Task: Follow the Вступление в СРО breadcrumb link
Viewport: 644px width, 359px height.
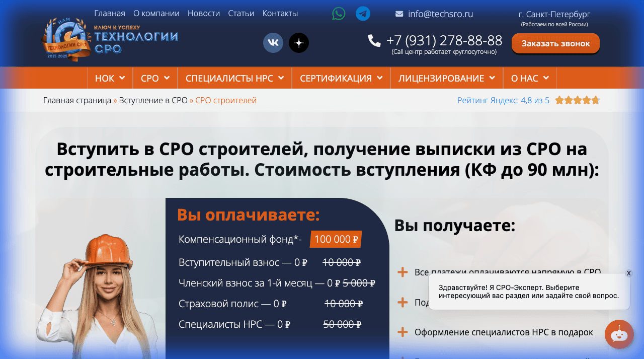Action: point(152,100)
